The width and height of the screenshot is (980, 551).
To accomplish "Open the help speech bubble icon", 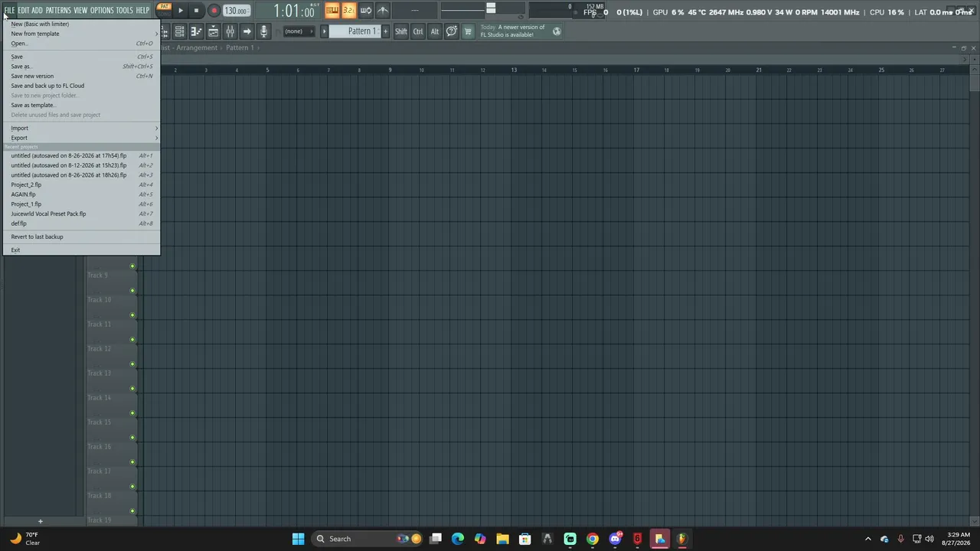I will [452, 31].
